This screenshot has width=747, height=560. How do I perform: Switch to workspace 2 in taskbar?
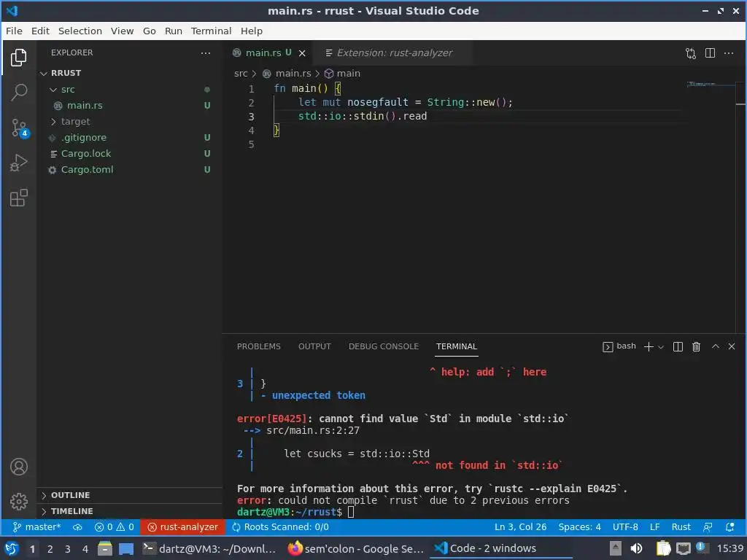50,549
